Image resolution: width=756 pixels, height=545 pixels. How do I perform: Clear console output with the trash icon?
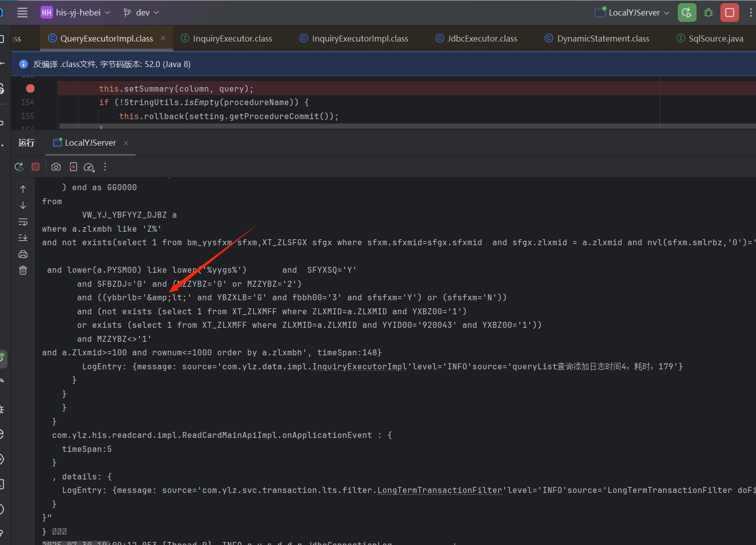pyautogui.click(x=23, y=270)
